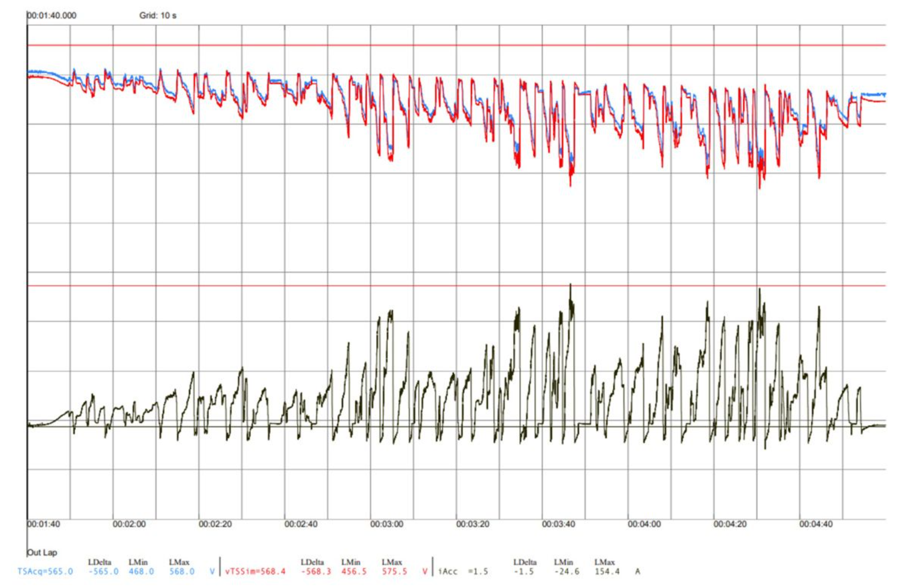This screenshot has height=588, width=901.
Task: Click the TSAcq=565.0 channel label
Action: pyautogui.click(x=45, y=571)
